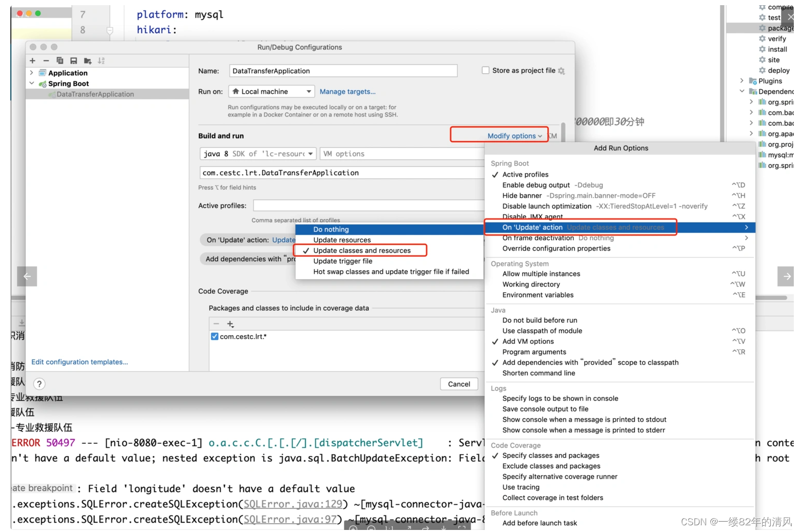Click SQLError.java:97 link in console
Screen dimensions: 800x532
point(290,520)
